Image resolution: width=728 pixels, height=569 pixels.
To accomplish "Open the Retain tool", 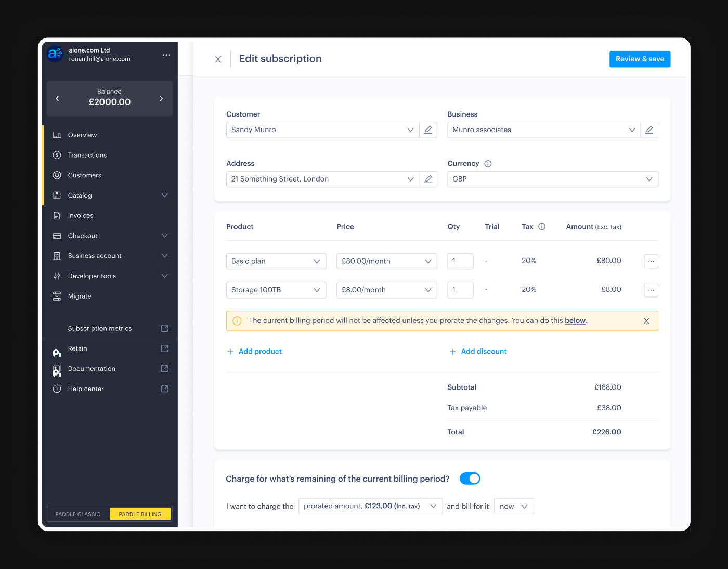I will click(x=77, y=348).
